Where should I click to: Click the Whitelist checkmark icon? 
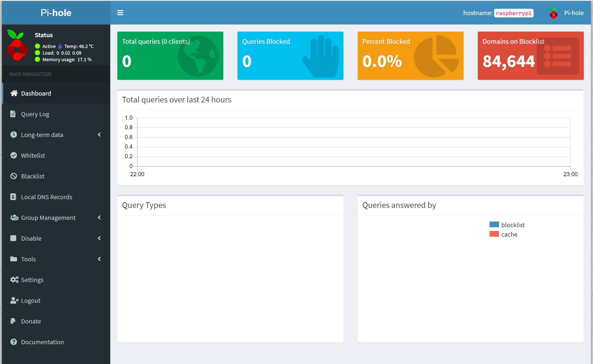click(x=13, y=155)
